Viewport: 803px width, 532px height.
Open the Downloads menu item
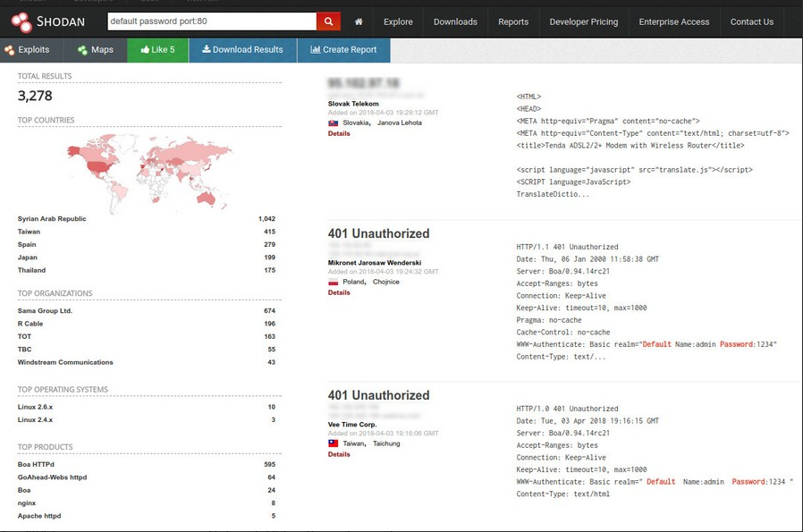coord(455,21)
